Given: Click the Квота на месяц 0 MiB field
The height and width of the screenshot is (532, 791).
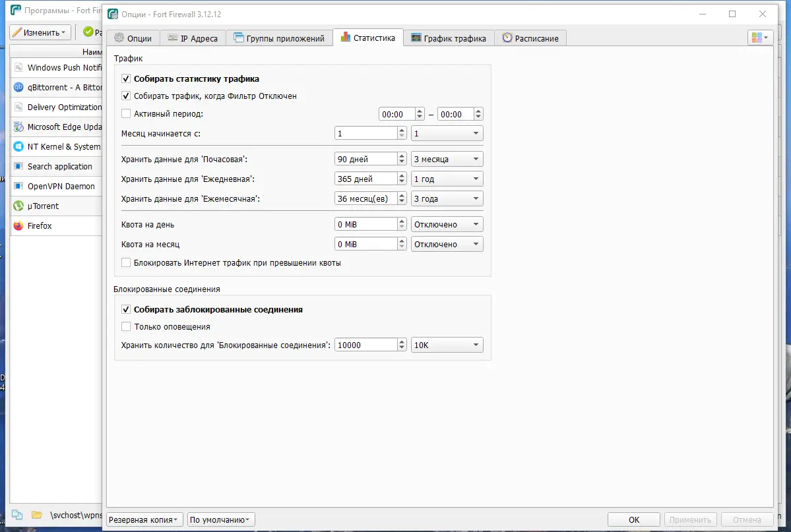Looking at the screenshot, I should pos(366,244).
